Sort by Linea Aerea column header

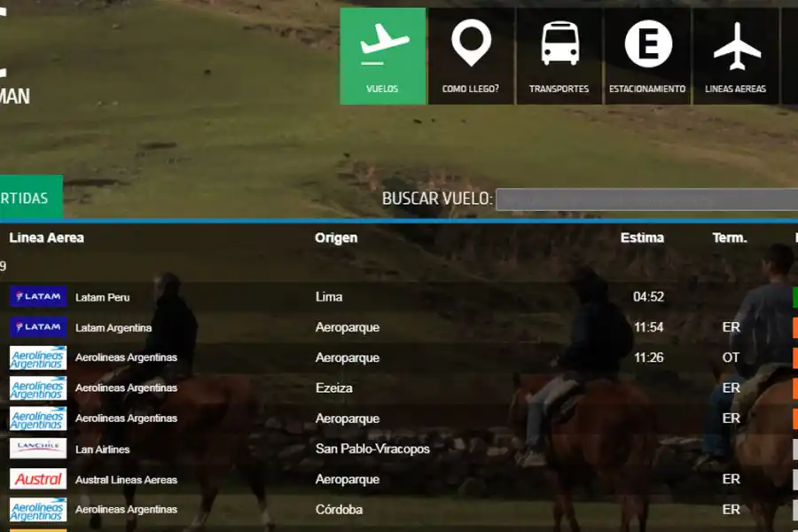[46, 238]
